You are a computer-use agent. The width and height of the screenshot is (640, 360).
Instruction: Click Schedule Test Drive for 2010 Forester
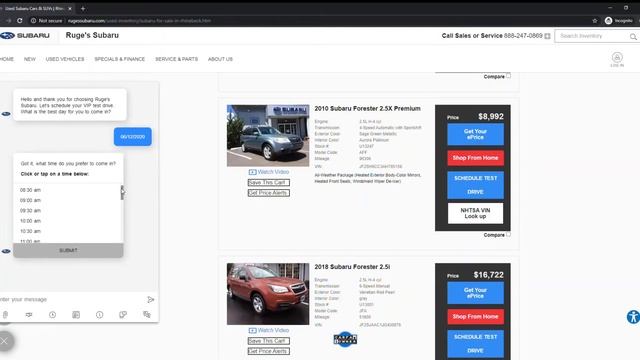(476, 185)
